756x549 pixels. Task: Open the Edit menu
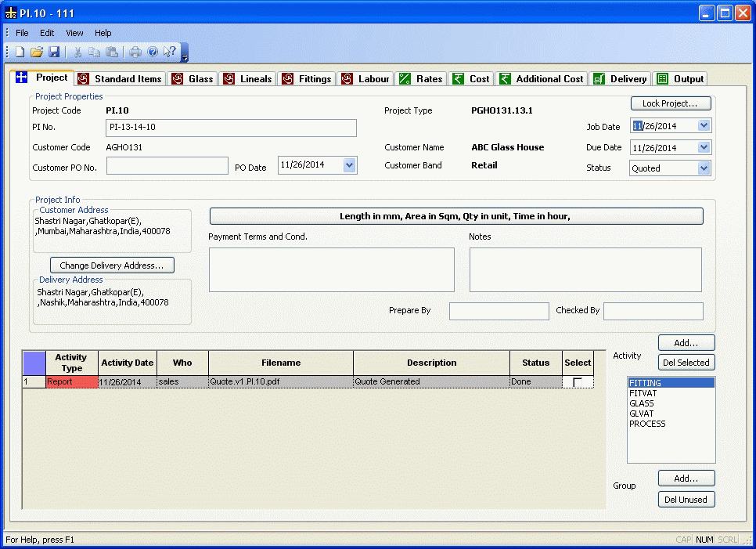point(47,33)
